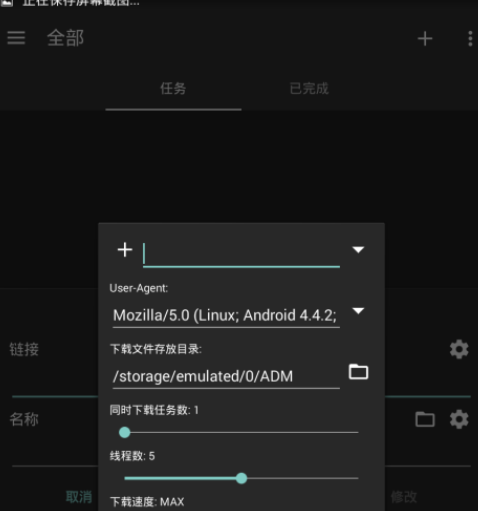Switch to the 已完成 tab
This screenshot has width=478, height=511.
(x=309, y=89)
